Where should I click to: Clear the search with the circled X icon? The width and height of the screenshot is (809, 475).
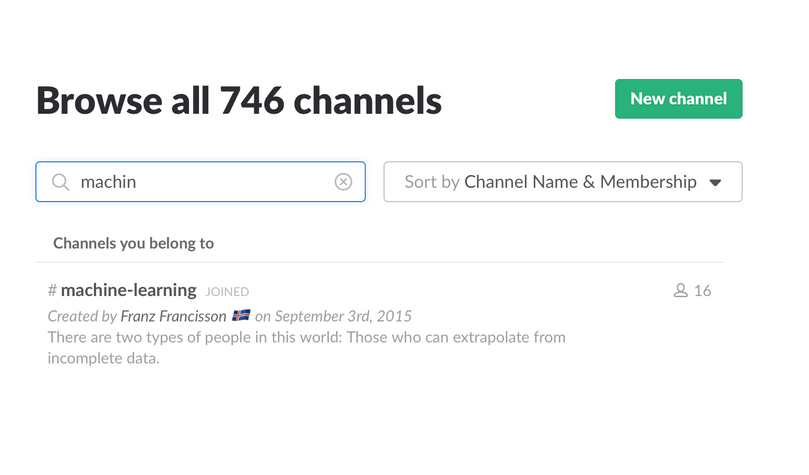[x=343, y=182]
